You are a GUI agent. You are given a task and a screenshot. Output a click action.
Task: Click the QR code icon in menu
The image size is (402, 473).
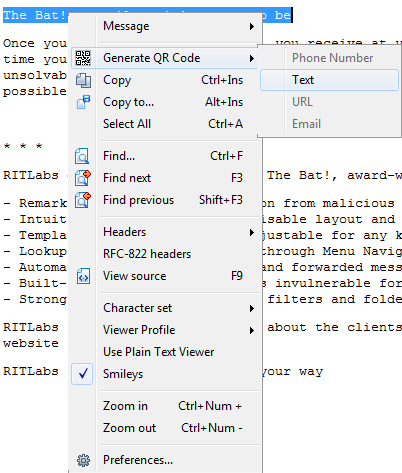click(83, 58)
